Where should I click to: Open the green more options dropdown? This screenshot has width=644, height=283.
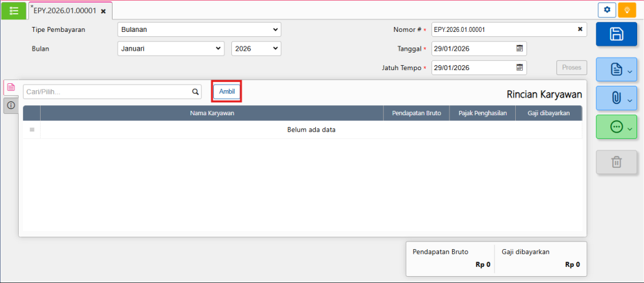(616, 127)
